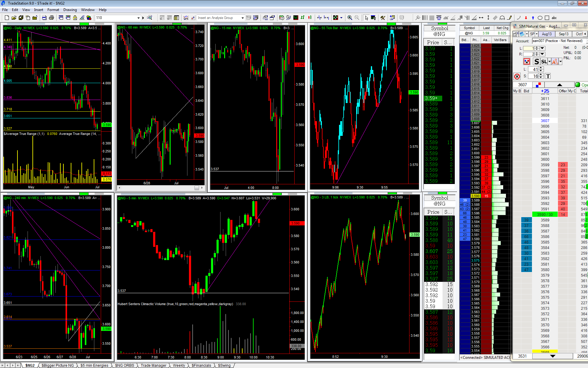
Task: Switch to the $Bigger Picture NG workspace tab
Action: (x=58, y=365)
